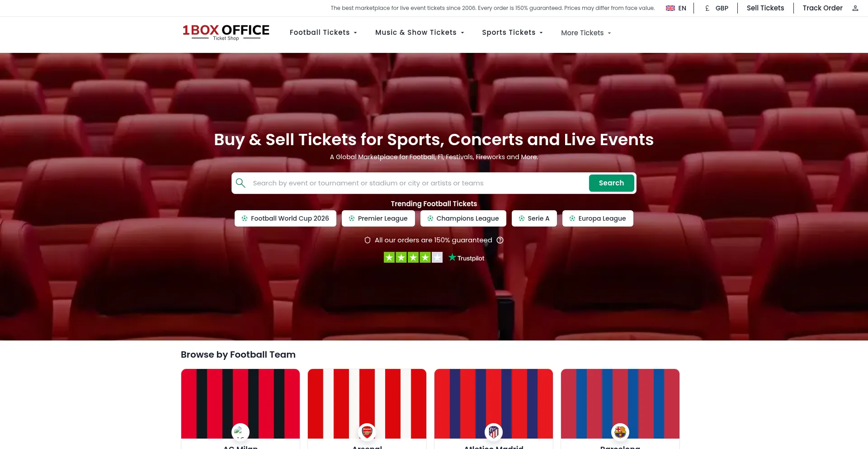Click 'All our orders are 150% guaranteed' text
868x449 pixels.
click(434, 240)
